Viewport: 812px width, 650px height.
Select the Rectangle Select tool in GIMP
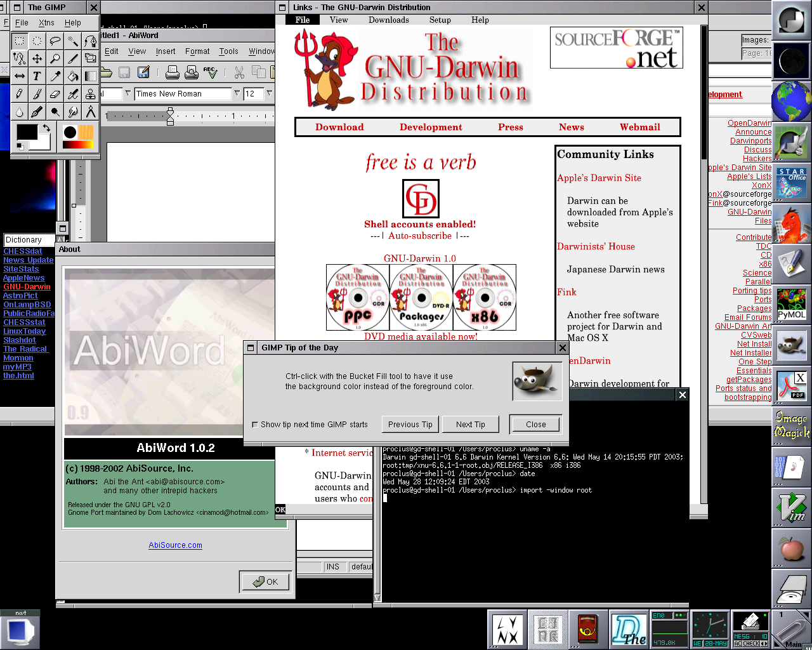(20, 41)
